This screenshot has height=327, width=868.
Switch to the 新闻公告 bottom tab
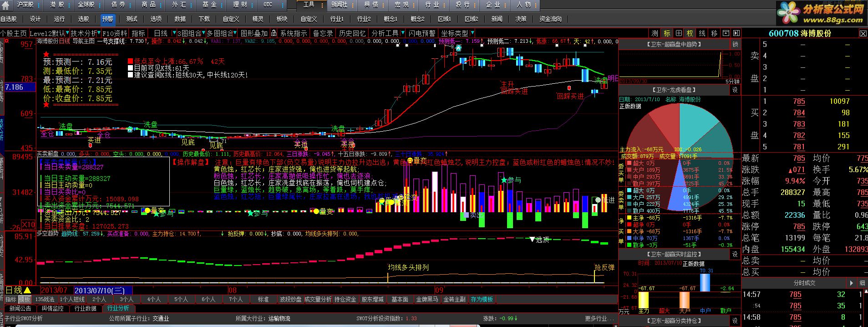(x=20, y=308)
